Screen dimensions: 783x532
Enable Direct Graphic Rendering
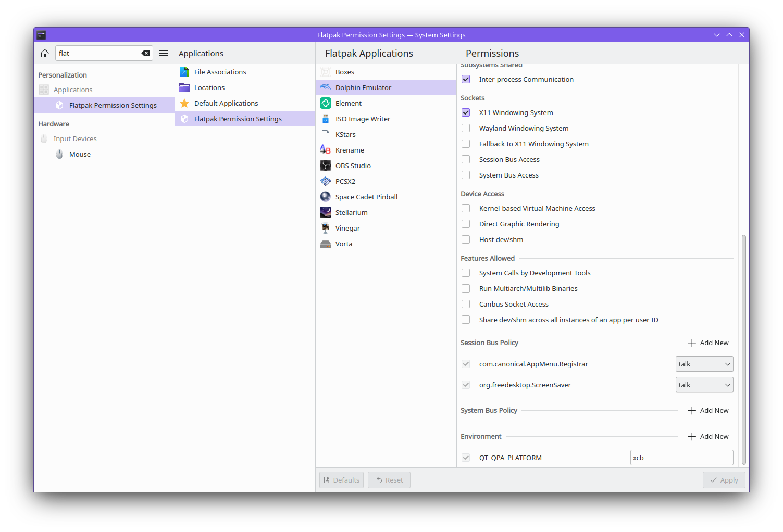466,224
